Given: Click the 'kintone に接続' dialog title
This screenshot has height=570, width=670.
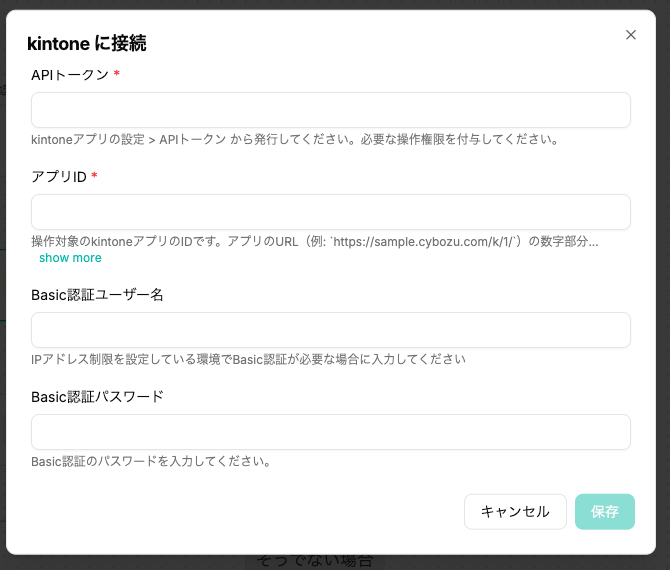Looking at the screenshot, I should pyautogui.click(x=88, y=43).
